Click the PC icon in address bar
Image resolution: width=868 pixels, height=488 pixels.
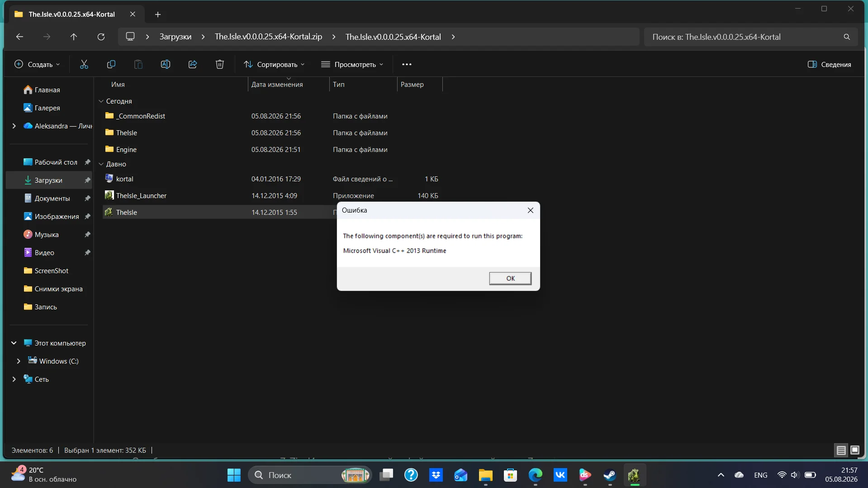(x=130, y=37)
